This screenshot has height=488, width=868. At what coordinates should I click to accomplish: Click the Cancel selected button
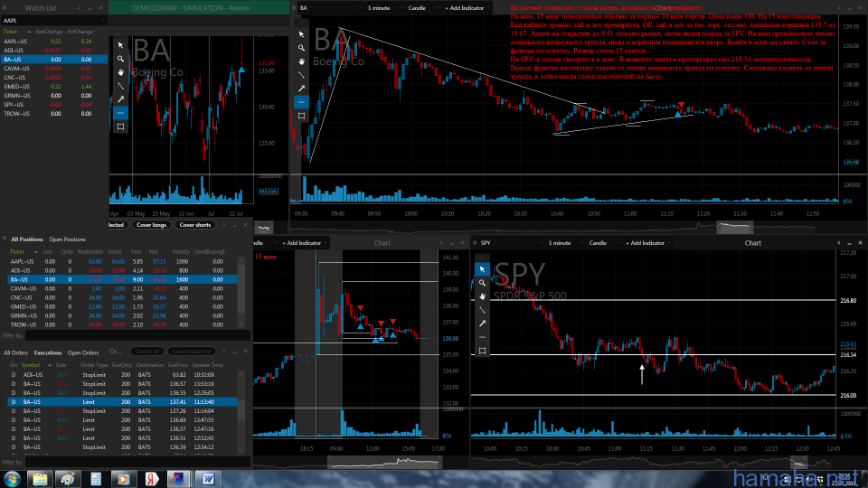(191, 352)
